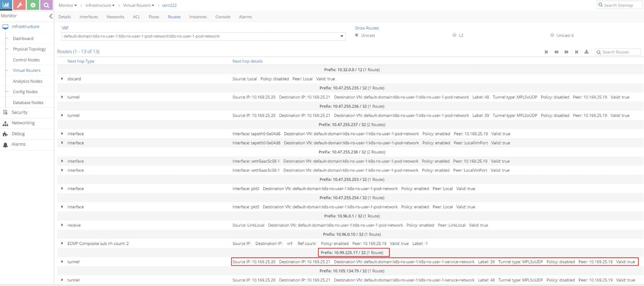Click prefix 10.96.0.1 / 32 heading

(x=352, y=216)
